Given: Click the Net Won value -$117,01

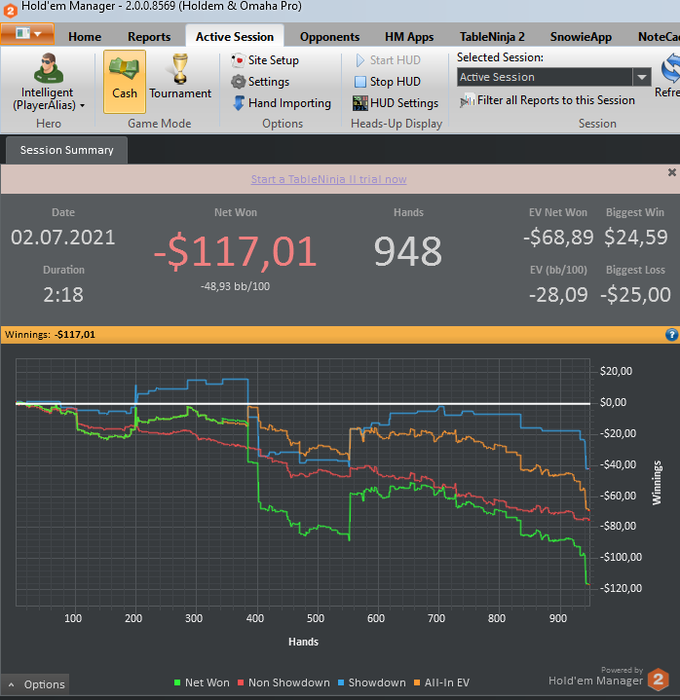Looking at the screenshot, I should [235, 251].
